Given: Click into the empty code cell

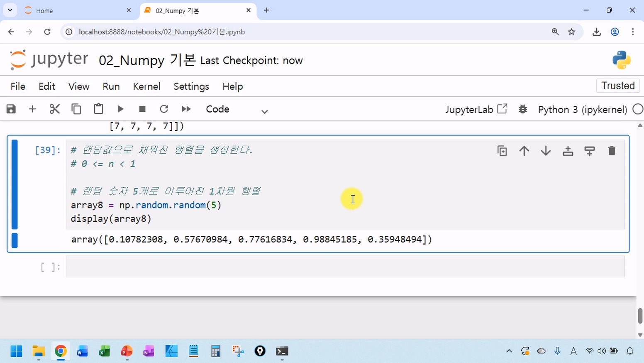Looking at the screenshot, I should 345,267.
